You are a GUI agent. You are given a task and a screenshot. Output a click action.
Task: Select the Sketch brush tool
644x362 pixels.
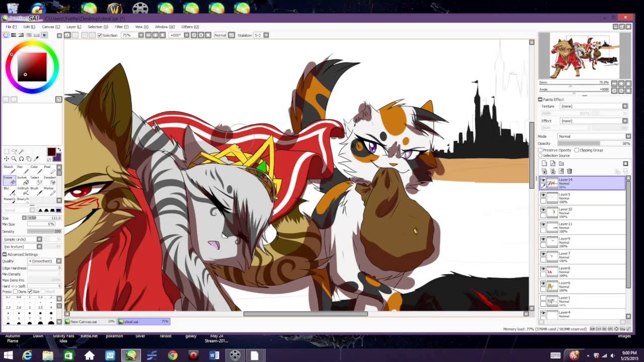click(x=9, y=169)
